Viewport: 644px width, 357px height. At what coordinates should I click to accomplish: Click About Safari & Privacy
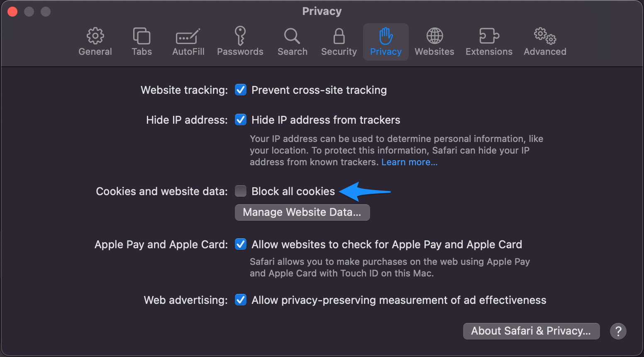[531, 331]
